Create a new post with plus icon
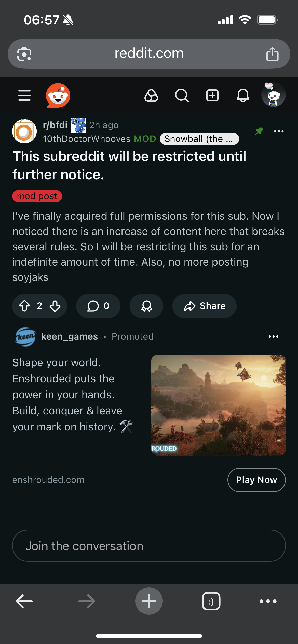 [x=212, y=96]
